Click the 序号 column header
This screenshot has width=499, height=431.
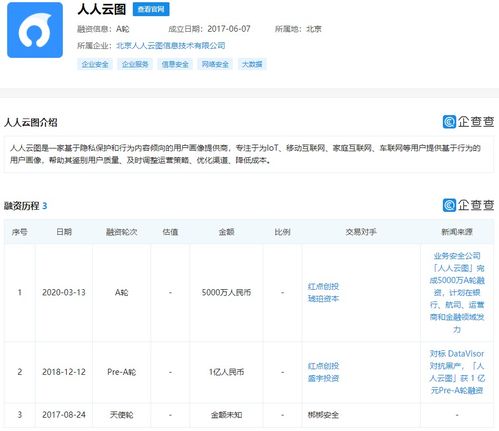[20, 232]
